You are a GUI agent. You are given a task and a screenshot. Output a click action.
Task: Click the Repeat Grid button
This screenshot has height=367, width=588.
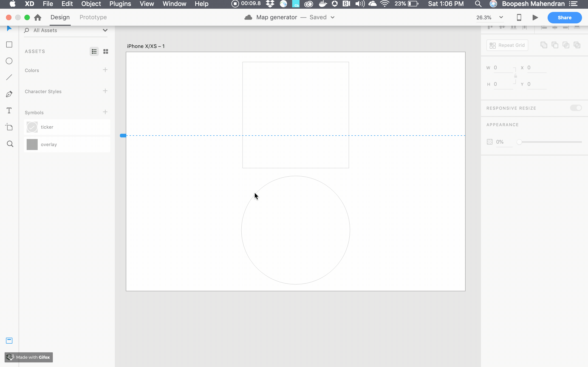tap(507, 45)
